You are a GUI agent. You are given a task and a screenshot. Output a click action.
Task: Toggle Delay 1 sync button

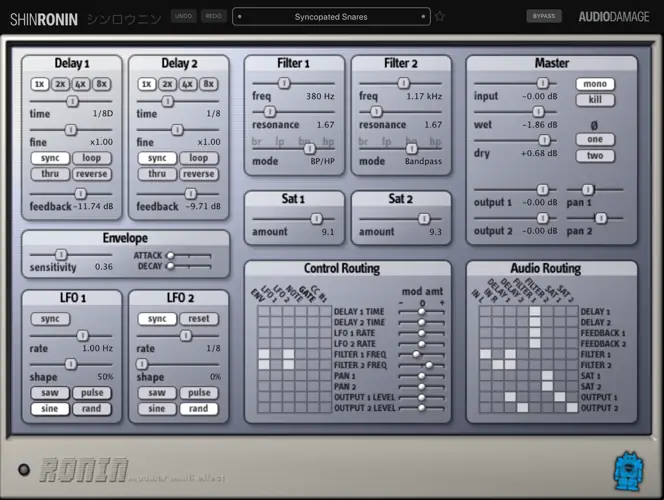(50, 158)
